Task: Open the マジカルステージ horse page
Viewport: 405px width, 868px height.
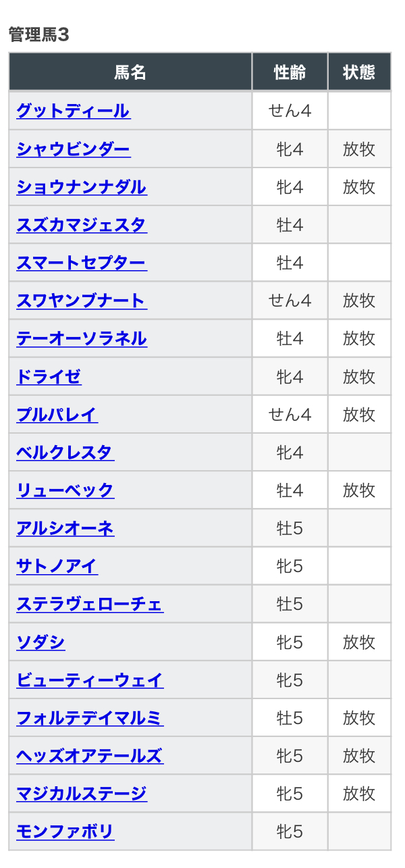Action: tap(81, 793)
